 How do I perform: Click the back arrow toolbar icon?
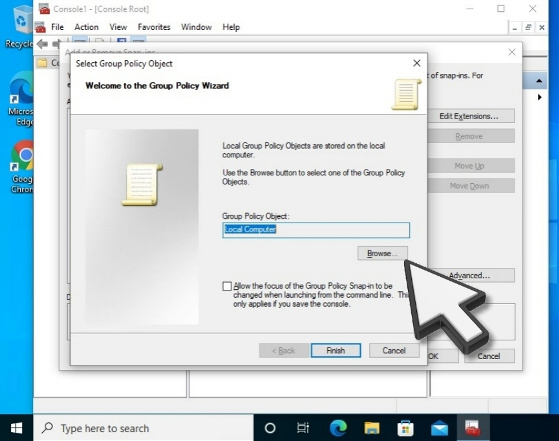[x=43, y=44]
